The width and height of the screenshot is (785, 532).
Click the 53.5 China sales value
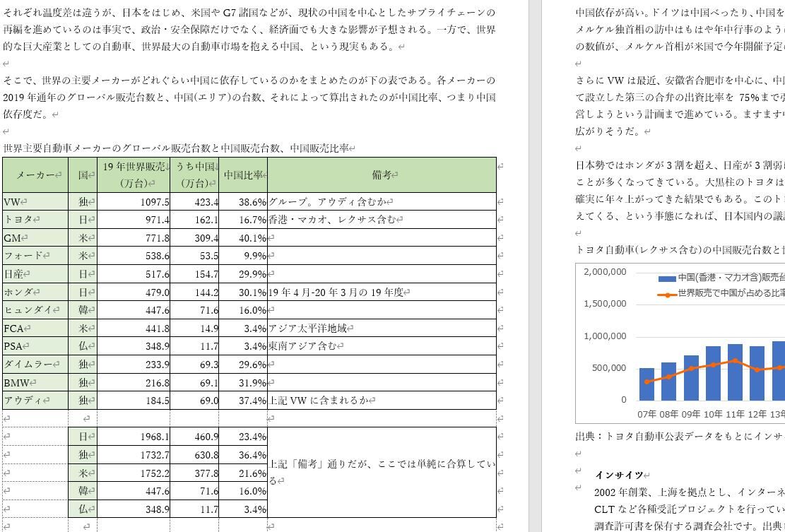pyautogui.click(x=208, y=256)
